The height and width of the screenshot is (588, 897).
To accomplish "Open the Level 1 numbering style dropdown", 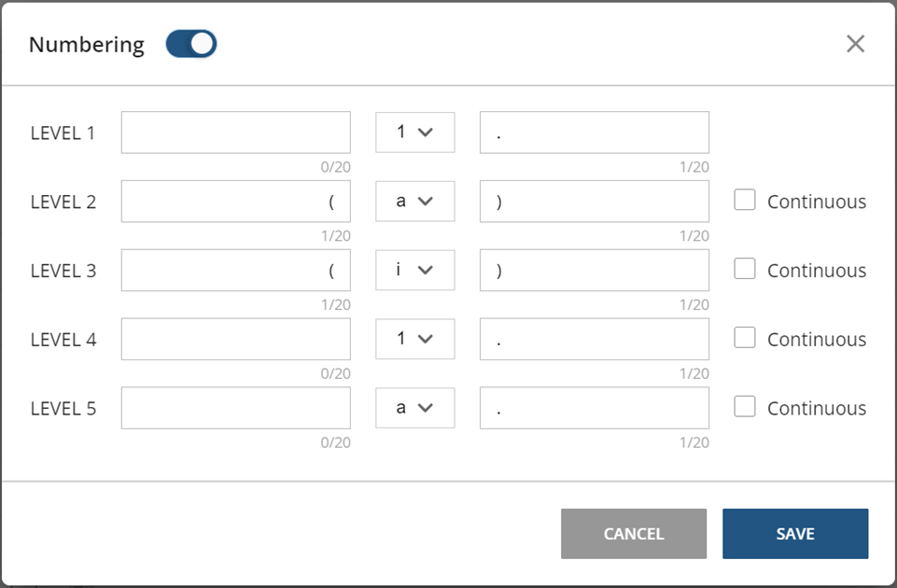I will (414, 132).
